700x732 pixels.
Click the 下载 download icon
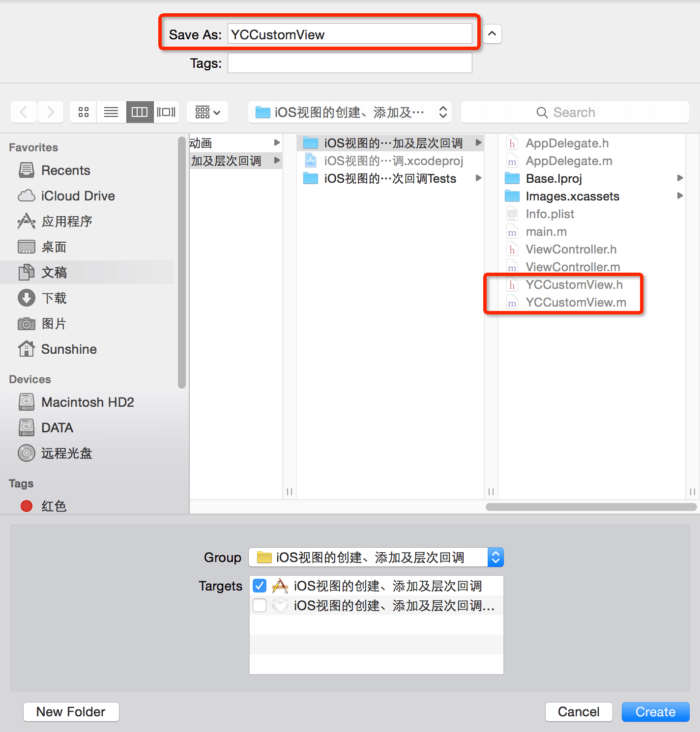[x=27, y=298]
